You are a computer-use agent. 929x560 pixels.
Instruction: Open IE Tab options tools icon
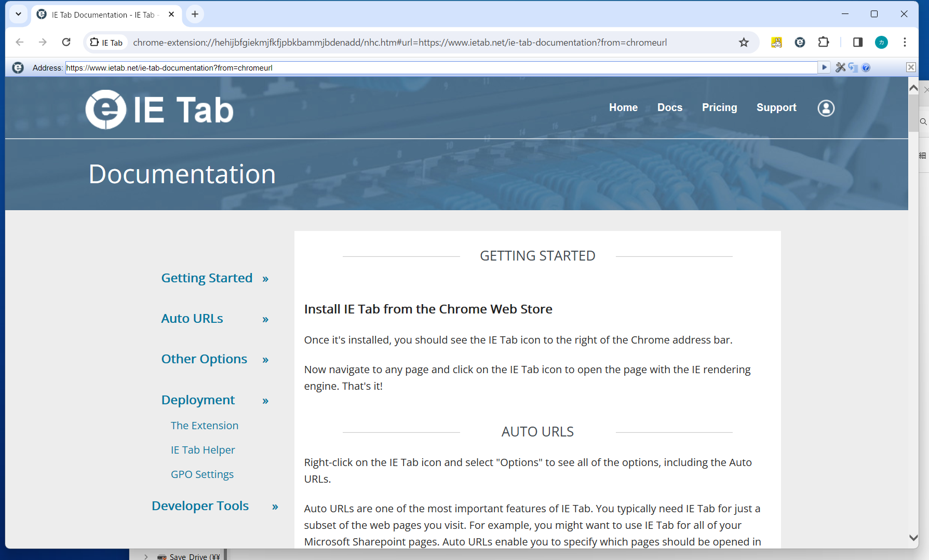tap(840, 67)
